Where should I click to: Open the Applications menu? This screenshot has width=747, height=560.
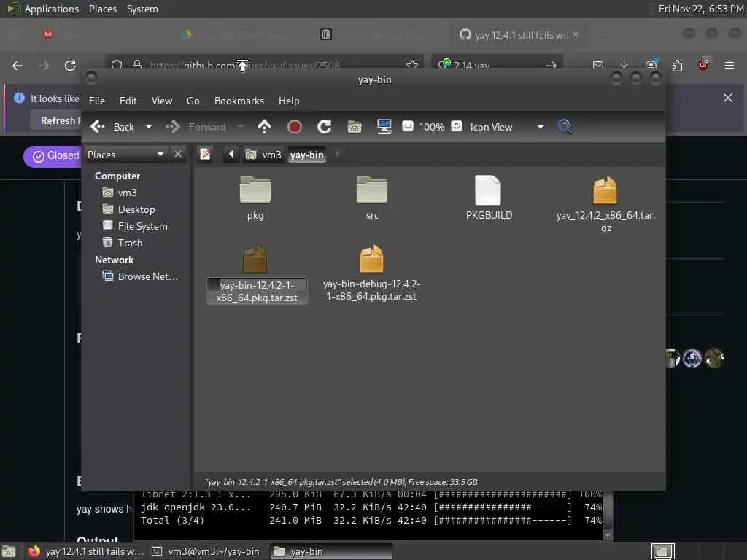click(x=43, y=9)
